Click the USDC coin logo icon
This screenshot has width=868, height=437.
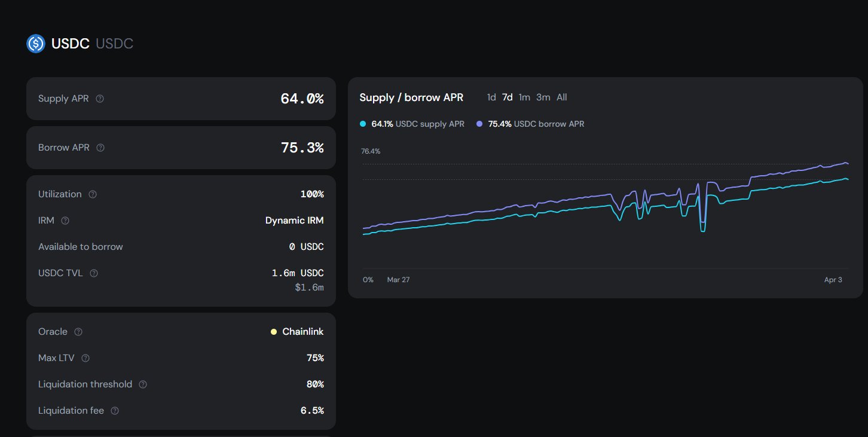pos(36,44)
